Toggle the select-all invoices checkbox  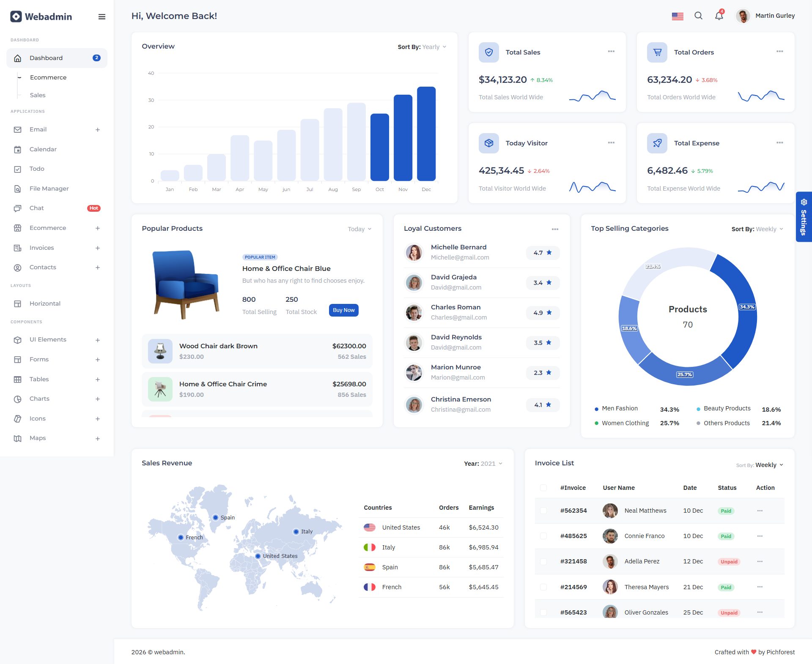click(x=543, y=488)
